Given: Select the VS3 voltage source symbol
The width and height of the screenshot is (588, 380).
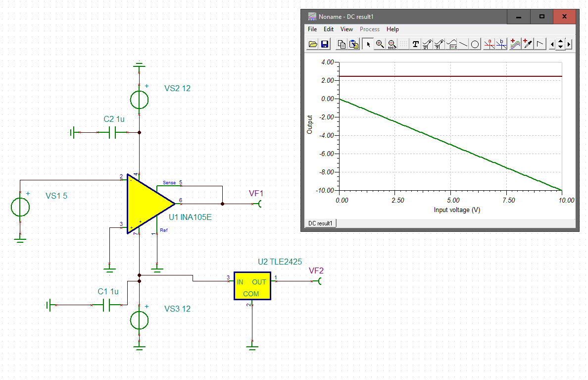Looking at the screenshot, I should (139, 320).
